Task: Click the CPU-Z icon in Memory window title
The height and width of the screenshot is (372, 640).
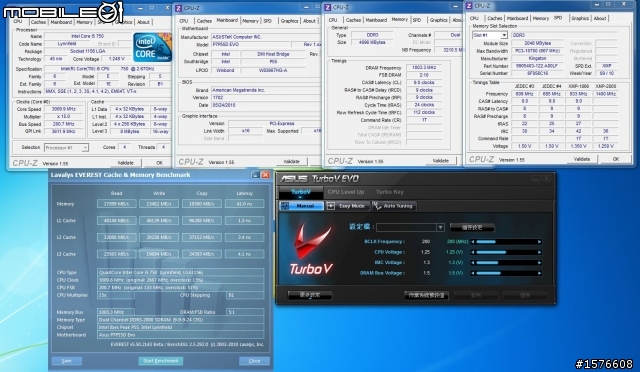Action: (x=327, y=7)
